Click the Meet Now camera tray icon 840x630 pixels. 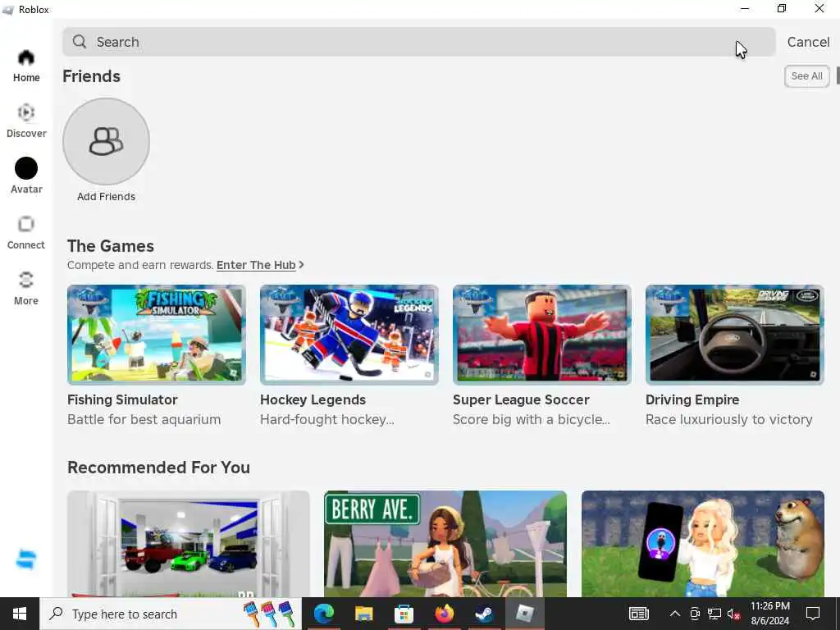[x=695, y=614]
